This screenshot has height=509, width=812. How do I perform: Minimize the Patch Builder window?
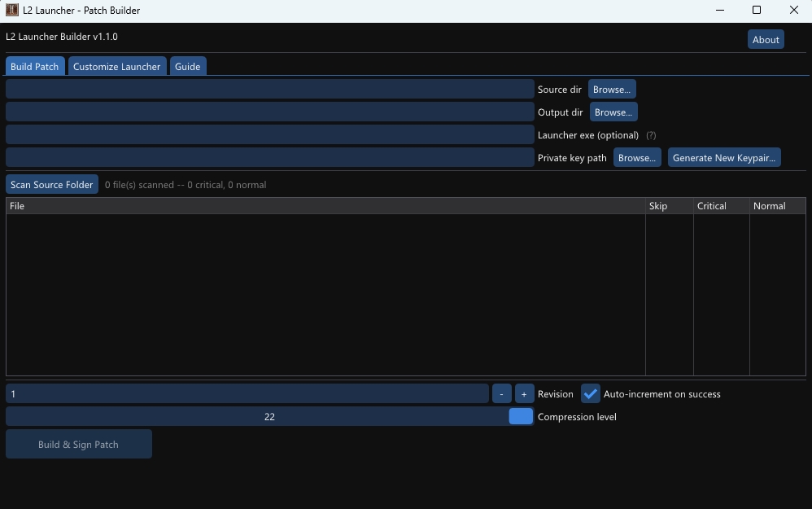[x=720, y=10]
